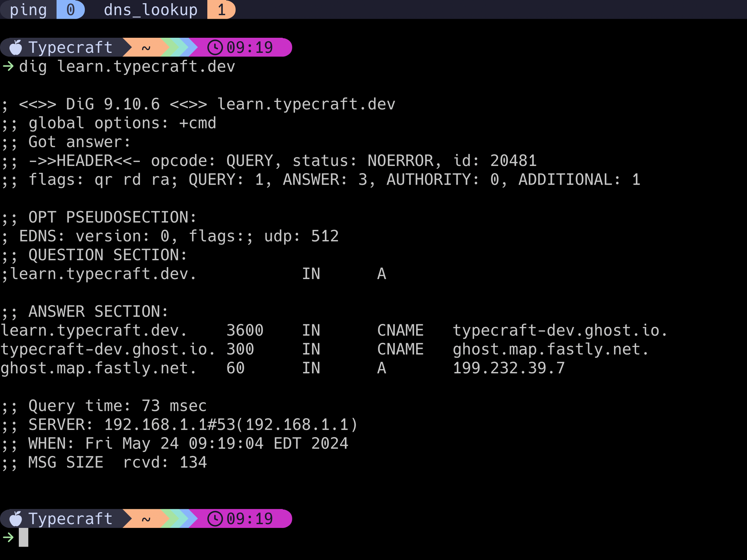
Task: Click record type 'A' on the fastly row
Action: [381, 368]
